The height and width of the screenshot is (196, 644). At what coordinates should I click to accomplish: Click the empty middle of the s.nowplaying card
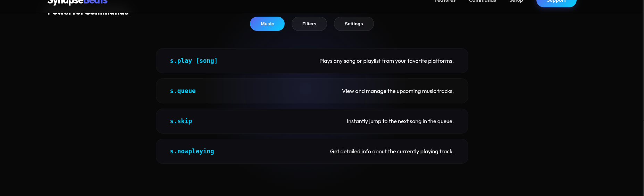click(x=271, y=151)
